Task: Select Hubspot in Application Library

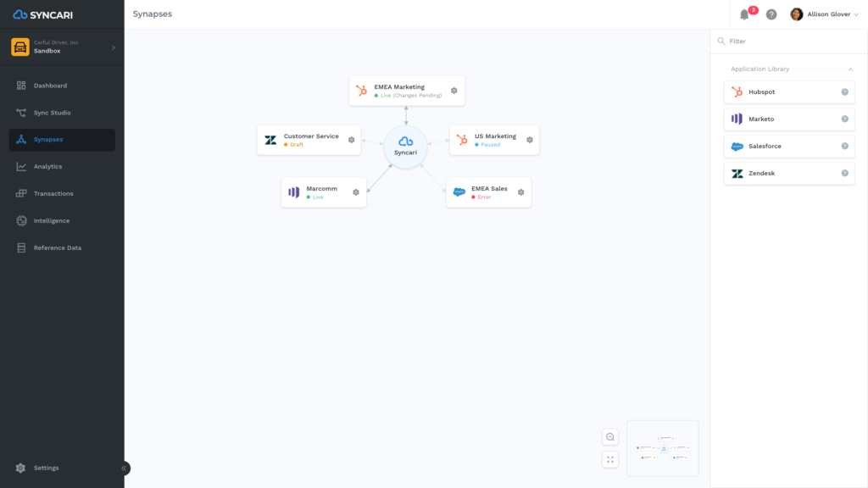Action: tap(789, 92)
